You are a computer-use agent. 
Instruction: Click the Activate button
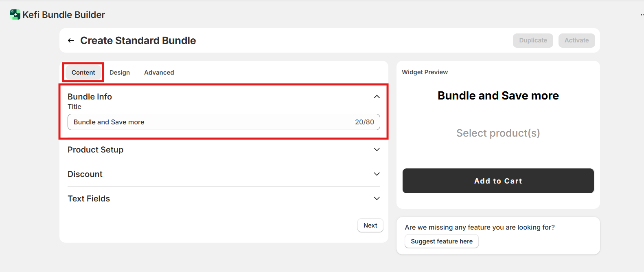point(576,40)
